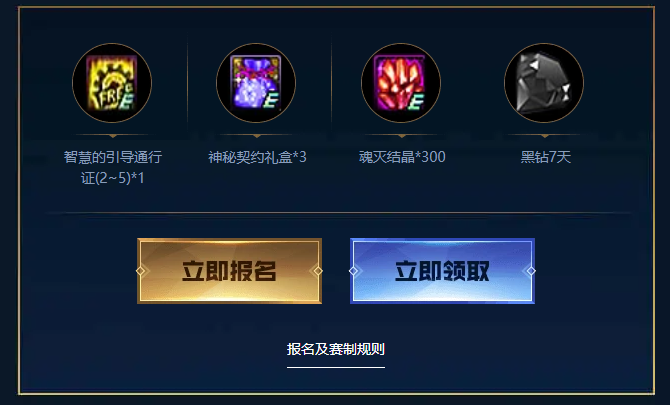Open the red 魂灭结晶 crystal icon
This screenshot has width=670, height=405.
[401, 83]
